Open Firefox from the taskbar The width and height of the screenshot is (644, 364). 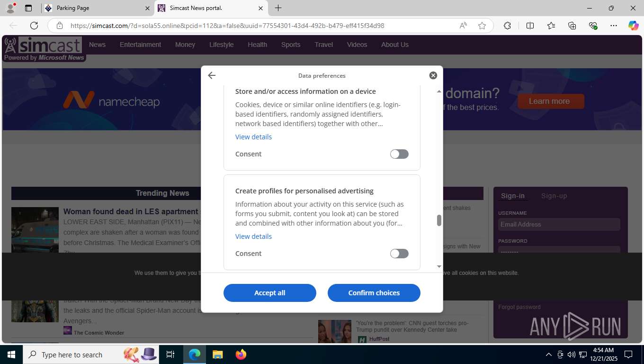241,355
